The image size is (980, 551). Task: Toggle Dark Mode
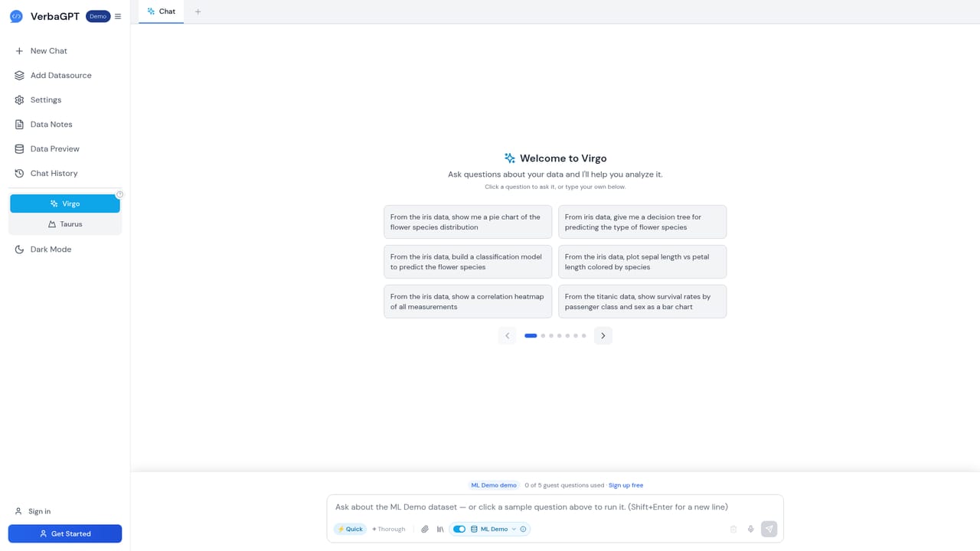point(65,249)
